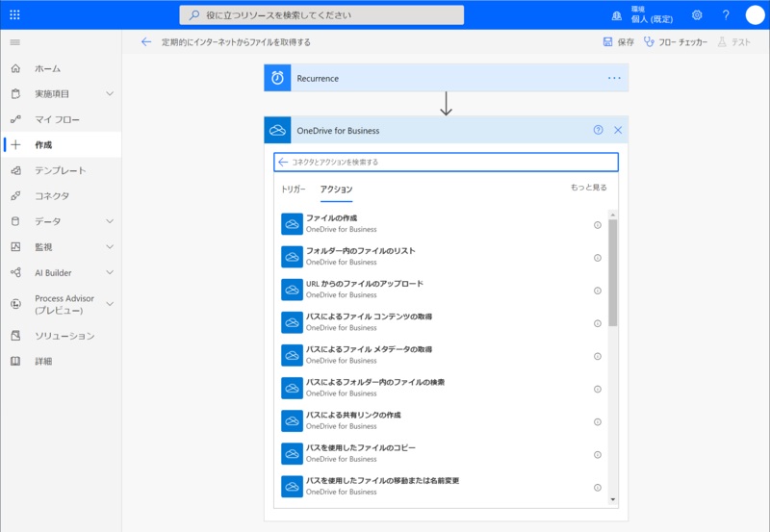The height and width of the screenshot is (532, 770).
Task: Open Recurrence step ellipsis menu
Action: click(614, 78)
